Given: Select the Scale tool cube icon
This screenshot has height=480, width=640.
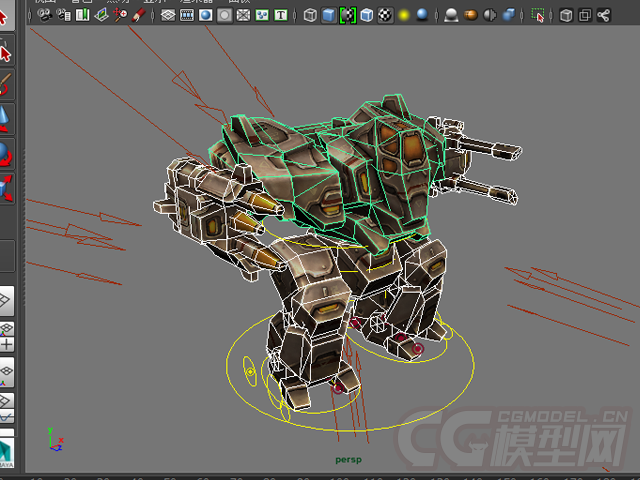Looking at the screenshot, I should pyautogui.click(x=6, y=188).
